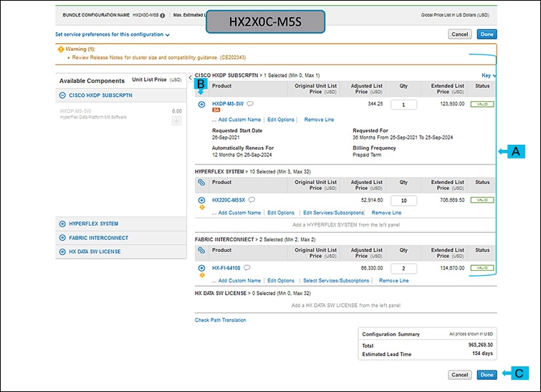Screen dimensions: 541x392
Task: Collapse the left panel with arrow handle
Action: [x=189, y=77]
